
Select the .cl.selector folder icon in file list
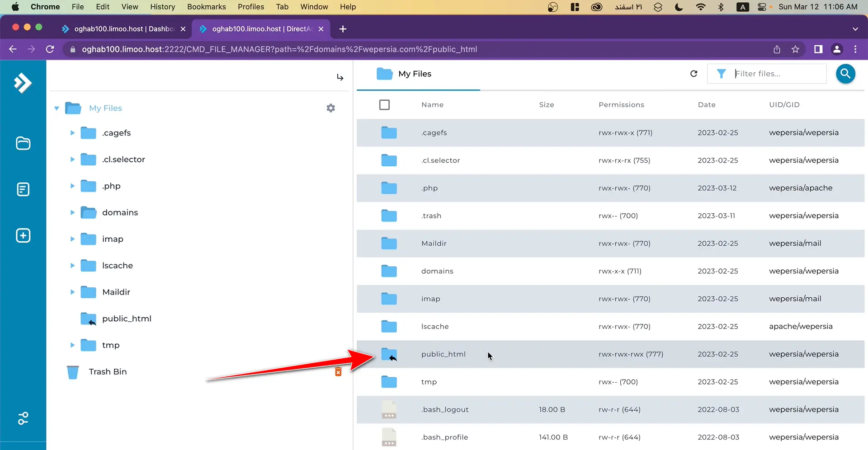click(389, 160)
